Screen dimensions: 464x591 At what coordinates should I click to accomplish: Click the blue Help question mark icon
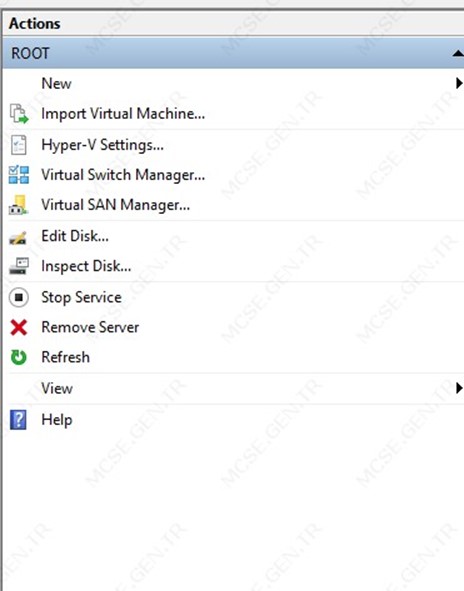(x=18, y=420)
